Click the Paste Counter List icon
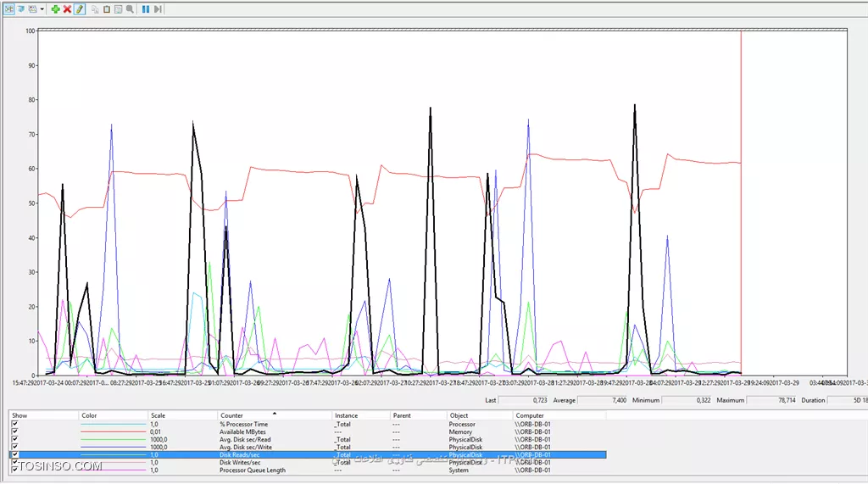This screenshot has width=868, height=484. point(106,8)
